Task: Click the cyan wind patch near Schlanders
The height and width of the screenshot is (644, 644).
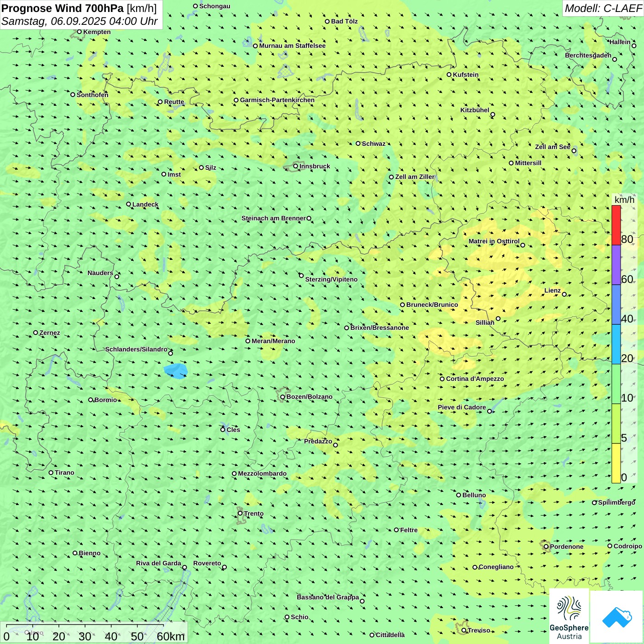Action: click(x=176, y=371)
